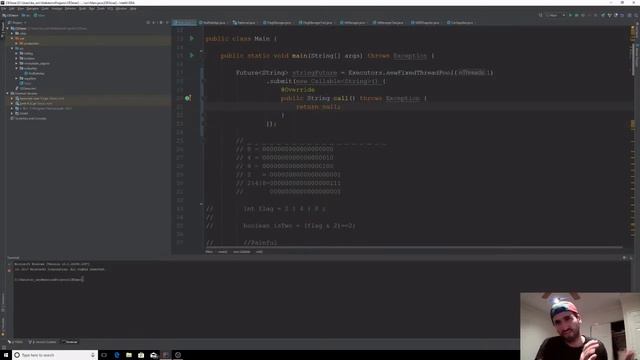The image size is (640, 360).
Task: Switch to the Terminal tool tab
Action: 70,342
